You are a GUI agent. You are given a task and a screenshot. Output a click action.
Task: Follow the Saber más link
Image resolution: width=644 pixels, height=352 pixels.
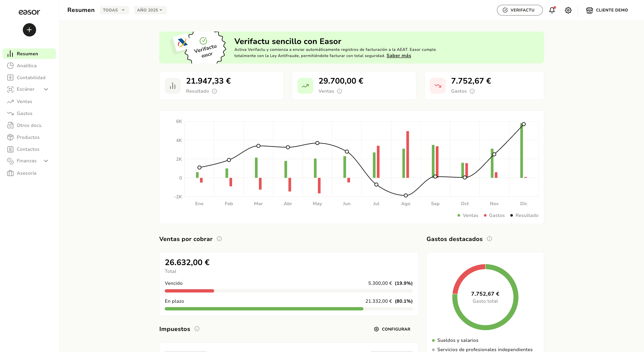coord(398,55)
